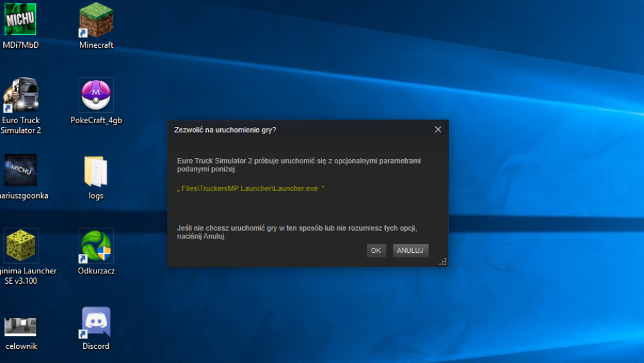Click the Launcher.exe parameter path text
The width and height of the screenshot is (644, 363).
click(251, 188)
